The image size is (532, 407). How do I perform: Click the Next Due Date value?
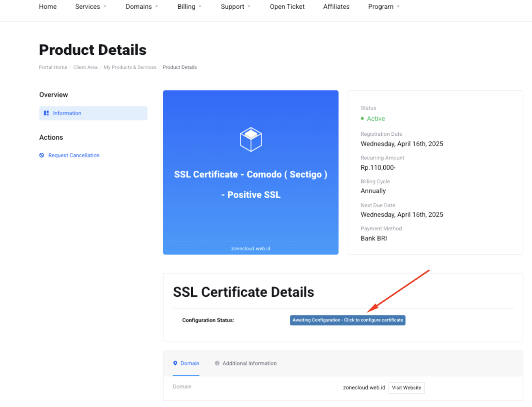tap(402, 215)
